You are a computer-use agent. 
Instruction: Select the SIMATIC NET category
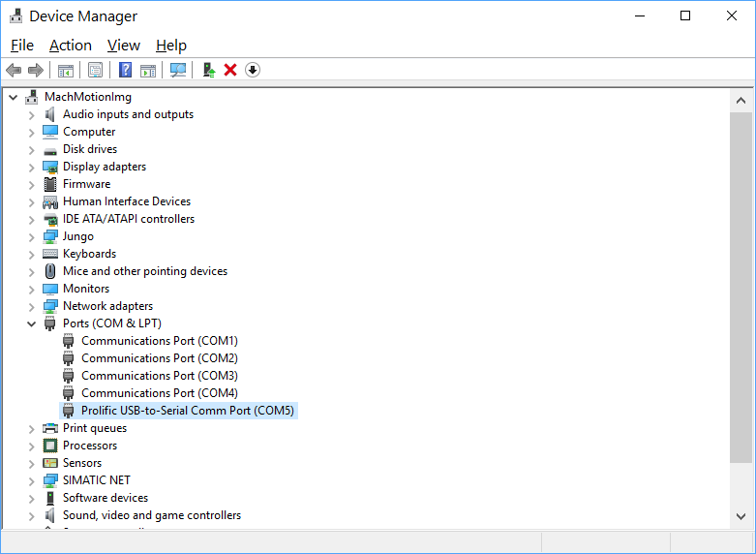click(x=96, y=480)
